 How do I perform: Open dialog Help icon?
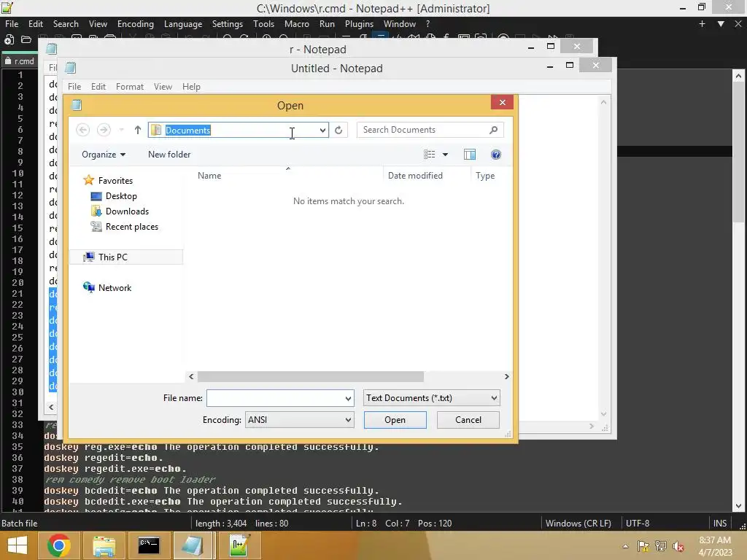click(495, 155)
